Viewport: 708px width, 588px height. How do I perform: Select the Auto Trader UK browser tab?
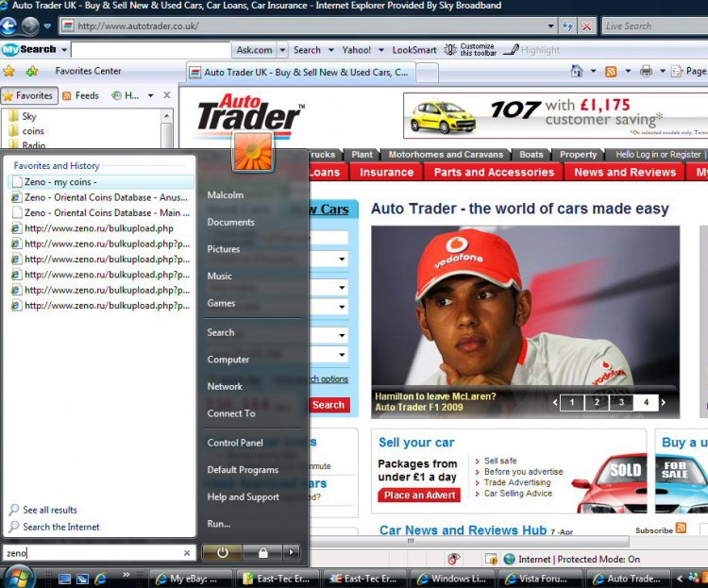click(x=300, y=73)
